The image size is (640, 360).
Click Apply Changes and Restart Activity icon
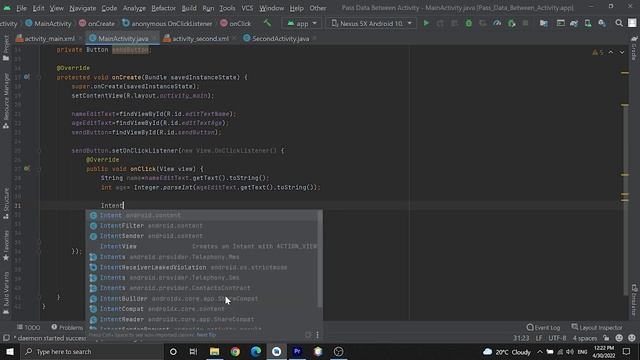tap(440, 23)
